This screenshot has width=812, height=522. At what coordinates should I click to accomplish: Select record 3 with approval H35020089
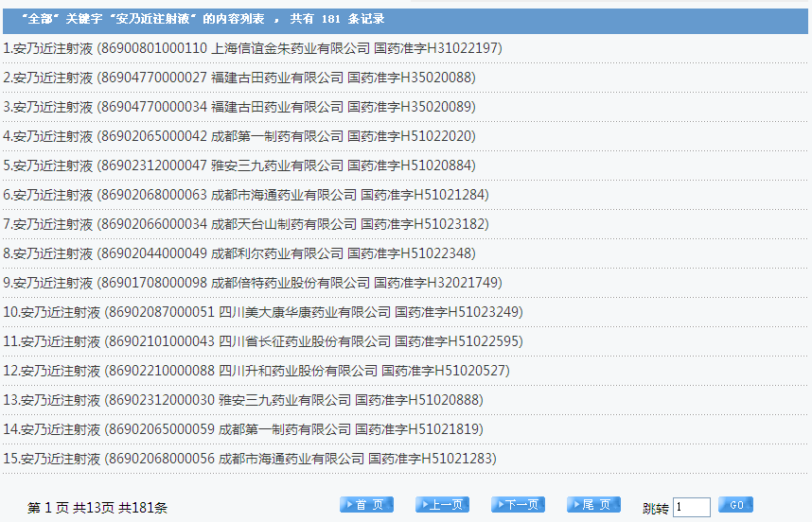[x=239, y=107]
